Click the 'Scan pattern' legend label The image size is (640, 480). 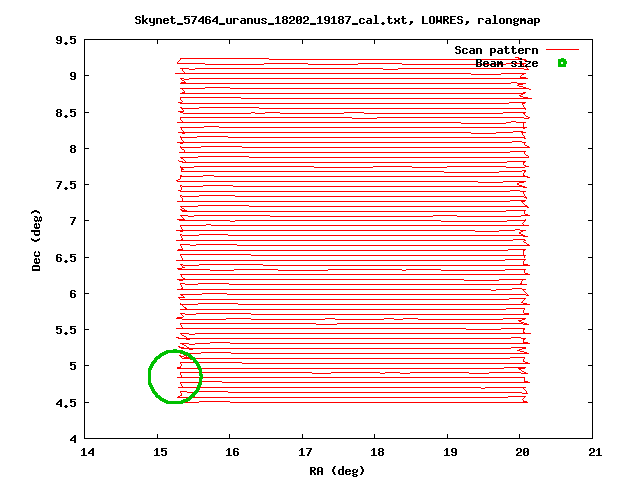point(496,50)
